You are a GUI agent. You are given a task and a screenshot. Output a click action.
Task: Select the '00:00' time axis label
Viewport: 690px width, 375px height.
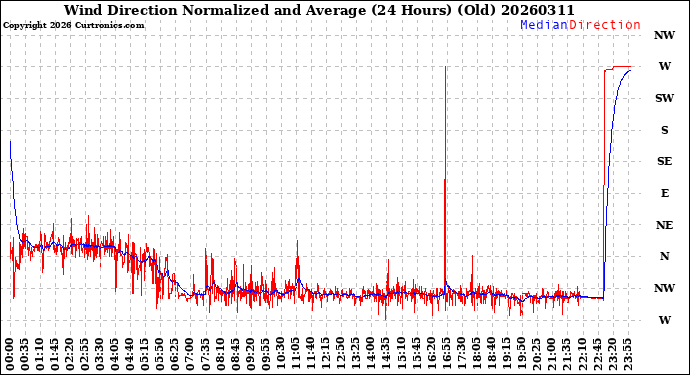click(x=10, y=354)
